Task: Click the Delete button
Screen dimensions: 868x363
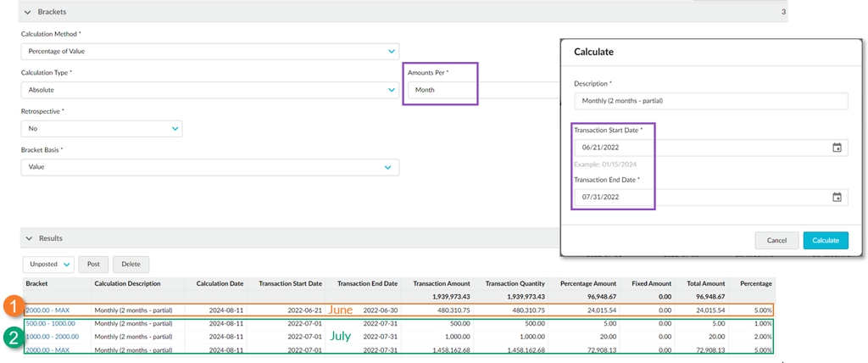Action: click(x=131, y=265)
